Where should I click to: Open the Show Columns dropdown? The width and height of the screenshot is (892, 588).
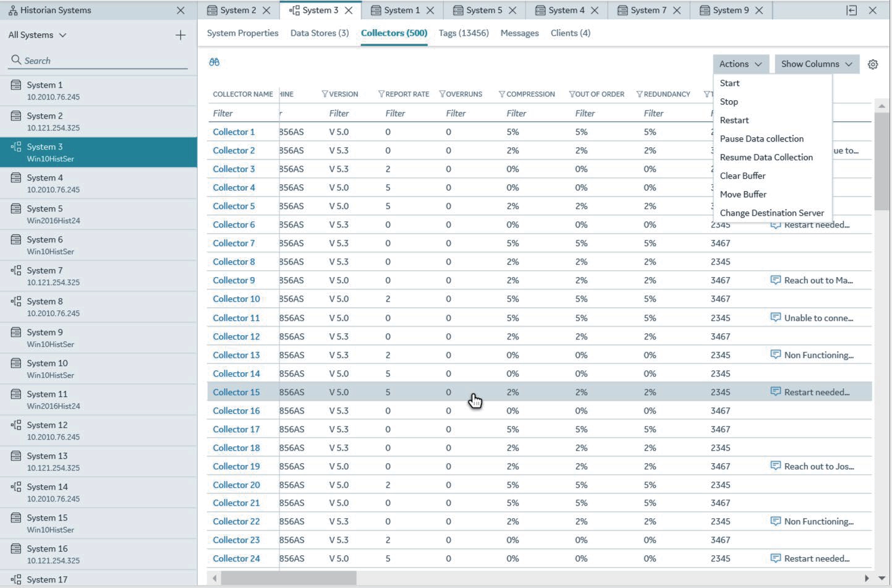[816, 64]
